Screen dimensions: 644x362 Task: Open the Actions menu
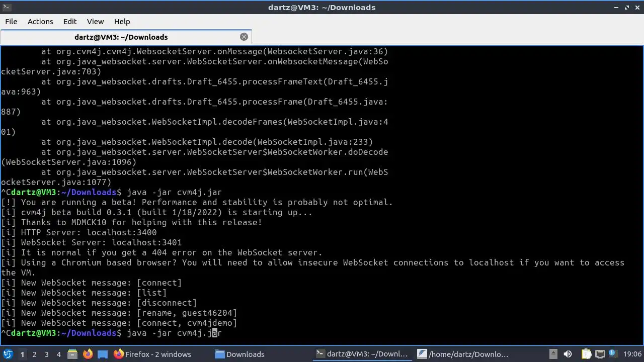click(x=40, y=22)
